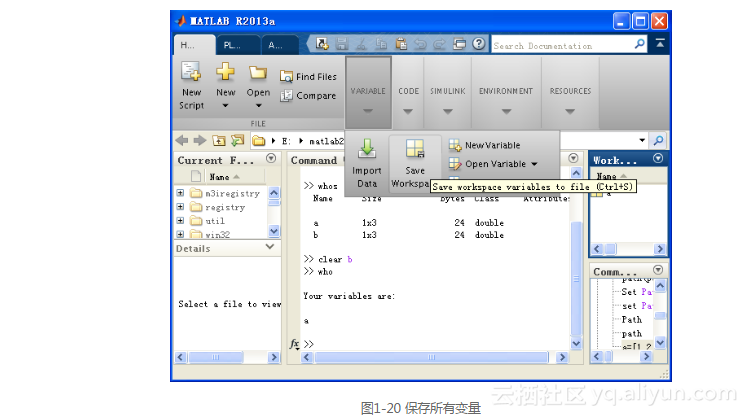Click New Variable
The image size is (748, 417).
(485, 145)
